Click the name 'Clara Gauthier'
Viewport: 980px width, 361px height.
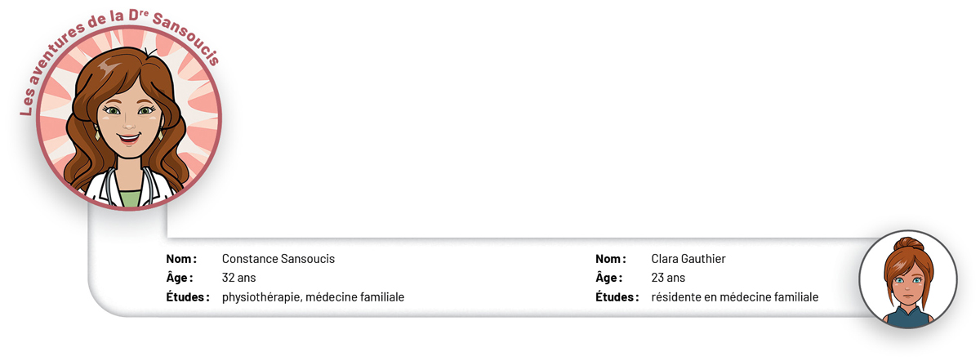688,259
